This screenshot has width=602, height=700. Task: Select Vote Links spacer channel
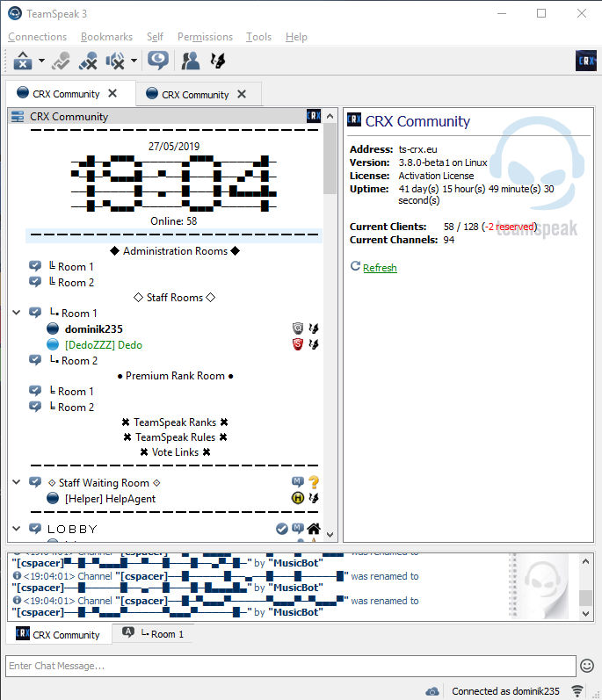(x=175, y=452)
